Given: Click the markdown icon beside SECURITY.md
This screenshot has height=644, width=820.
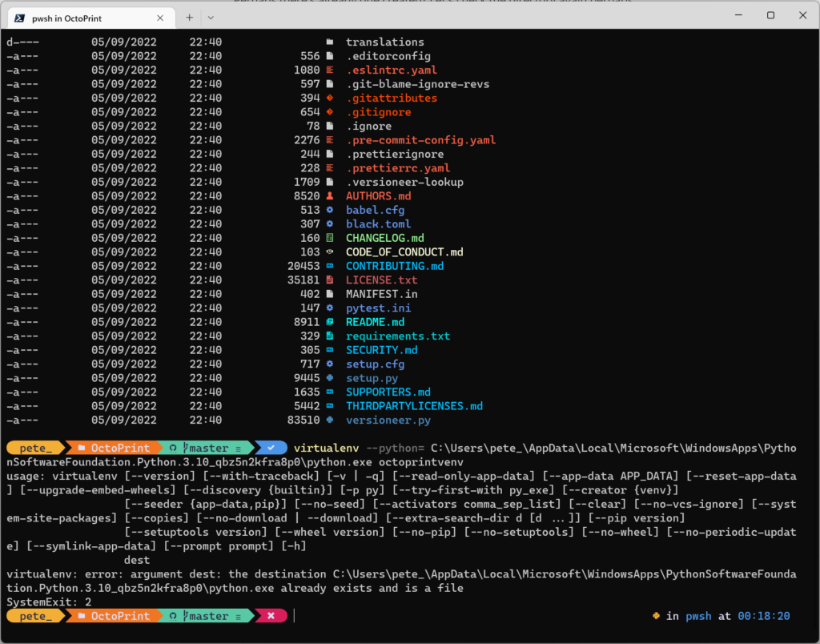Looking at the screenshot, I should (330, 350).
